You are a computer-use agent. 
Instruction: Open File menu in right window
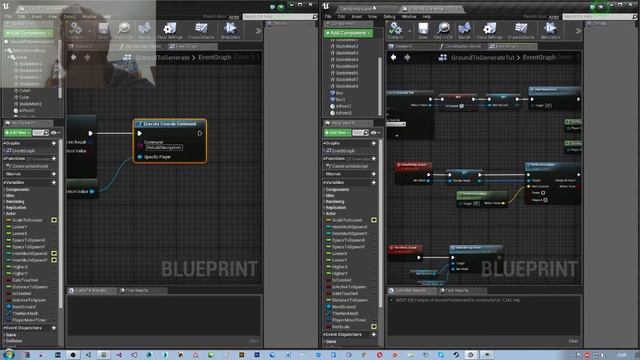[328, 17]
